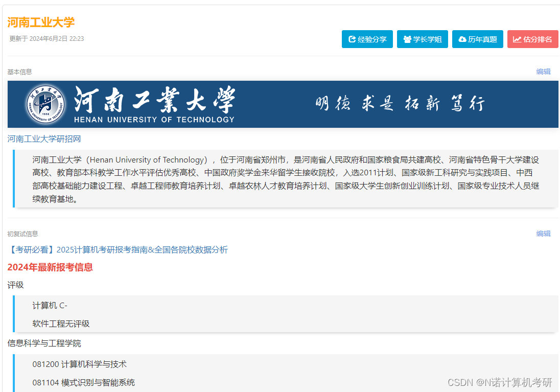Open the red 估分排名 button

tap(532, 39)
